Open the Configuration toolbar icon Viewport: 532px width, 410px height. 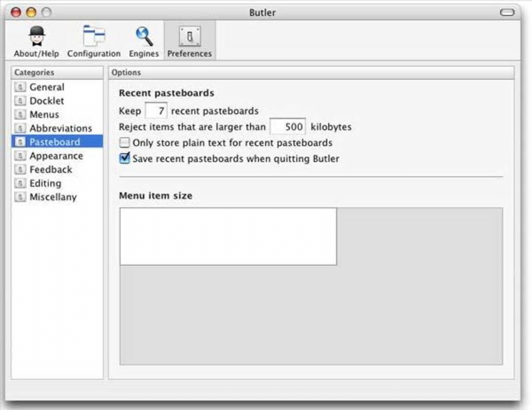[x=94, y=36]
